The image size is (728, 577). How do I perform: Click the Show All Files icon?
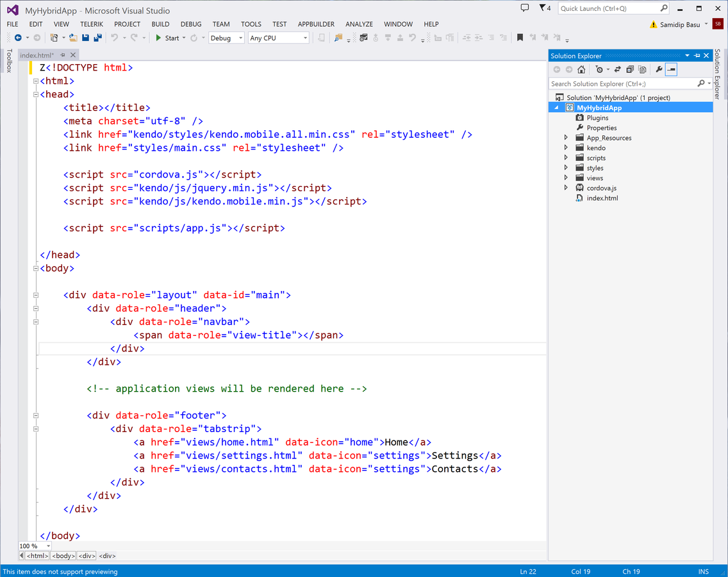tap(643, 69)
